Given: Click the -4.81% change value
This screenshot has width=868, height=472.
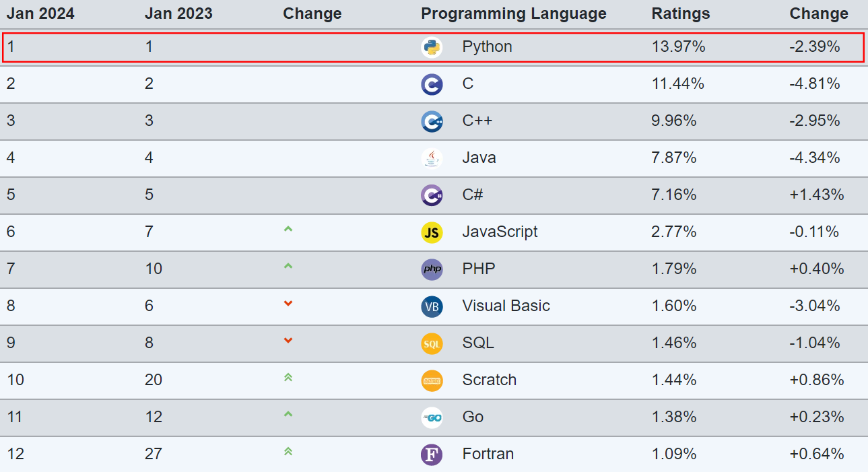Looking at the screenshot, I should (815, 84).
